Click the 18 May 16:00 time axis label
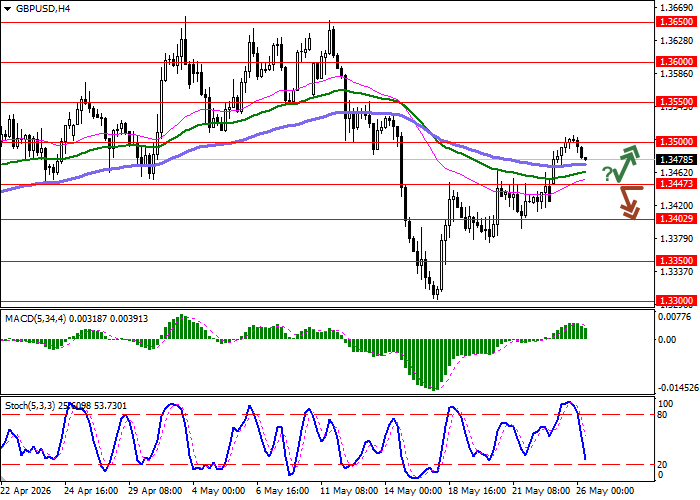 tap(476, 491)
